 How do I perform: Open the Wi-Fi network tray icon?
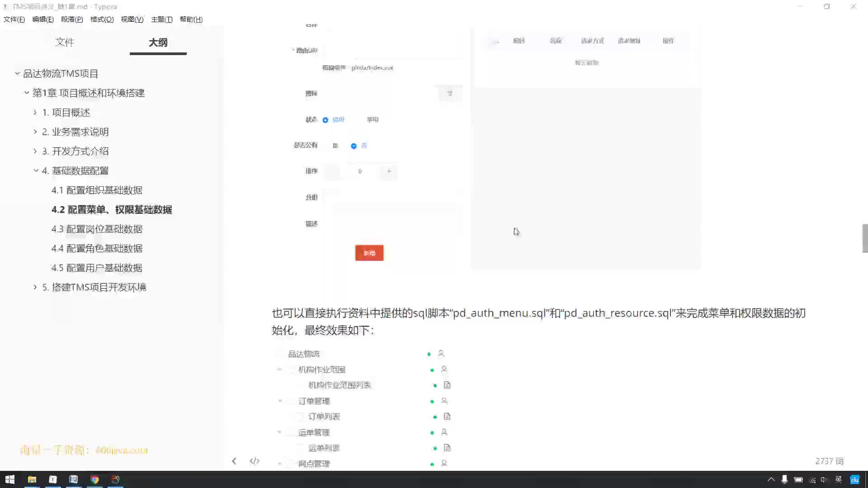click(812, 480)
